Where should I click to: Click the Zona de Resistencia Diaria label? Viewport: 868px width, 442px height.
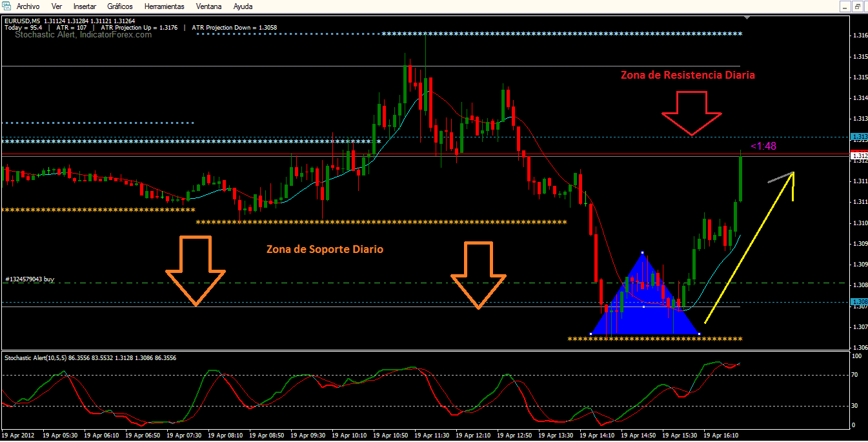(688, 75)
